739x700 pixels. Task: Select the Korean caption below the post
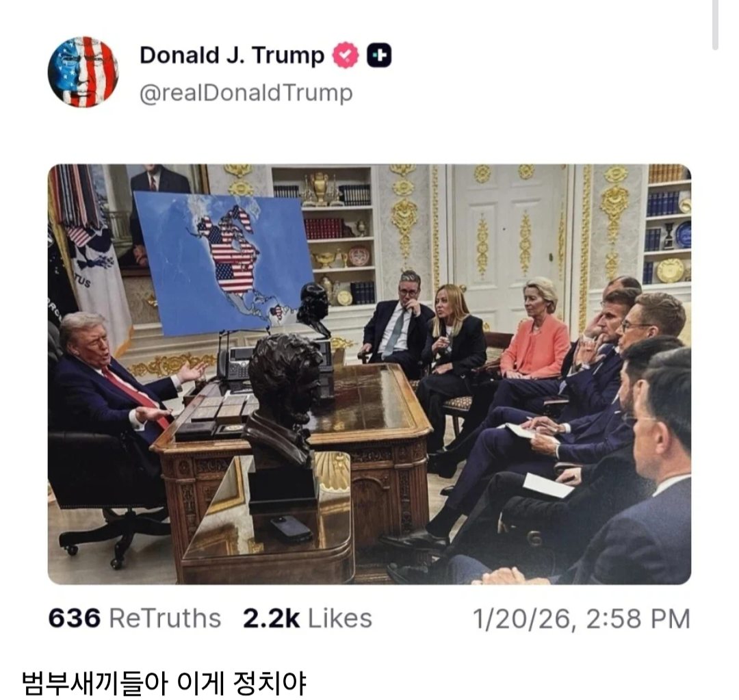(x=164, y=683)
